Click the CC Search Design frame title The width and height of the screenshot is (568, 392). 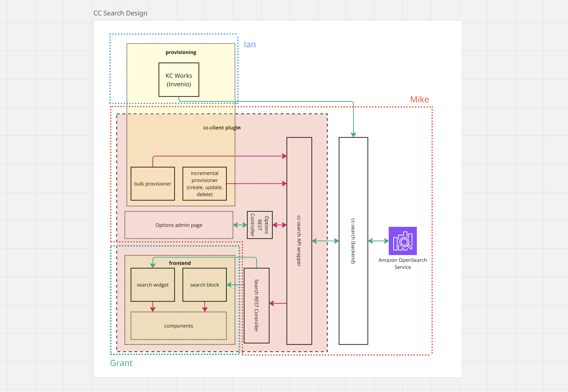tap(120, 13)
